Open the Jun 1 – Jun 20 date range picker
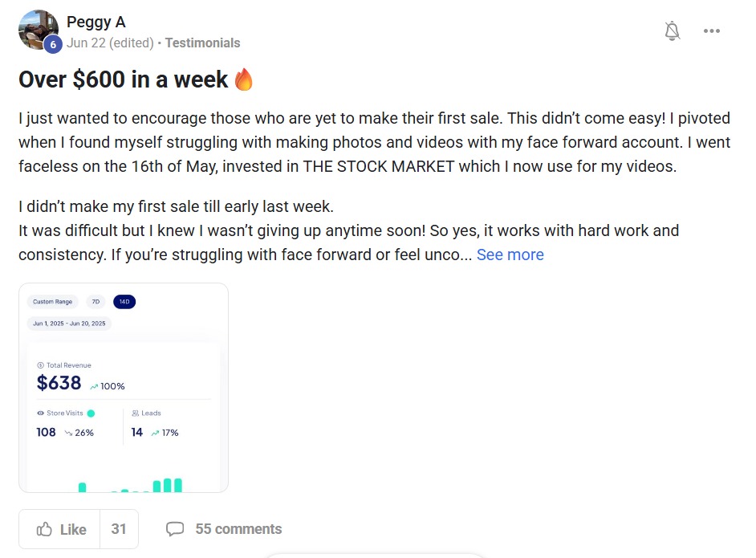Screen dimensions: 756x558 (x=69, y=324)
